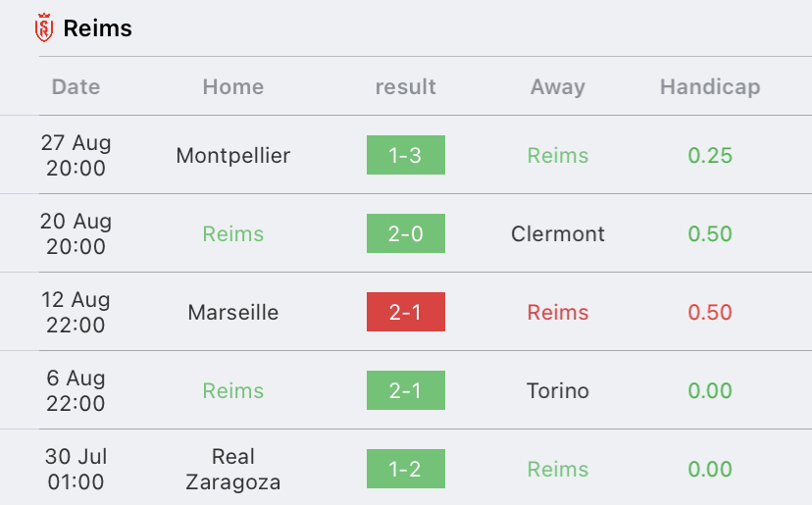Viewport: 812px width, 505px height.
Task: Click the Handicap column header
Action: tap(710, 86)
